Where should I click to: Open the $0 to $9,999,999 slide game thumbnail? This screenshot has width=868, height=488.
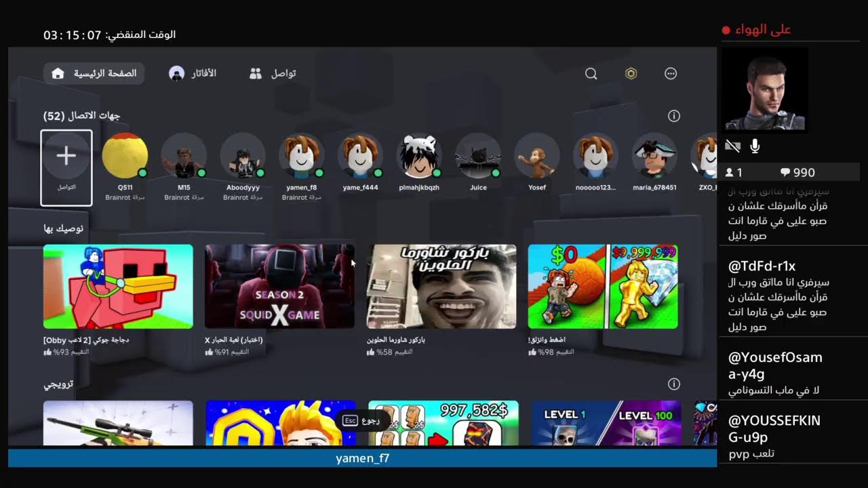tap(603, 287)
